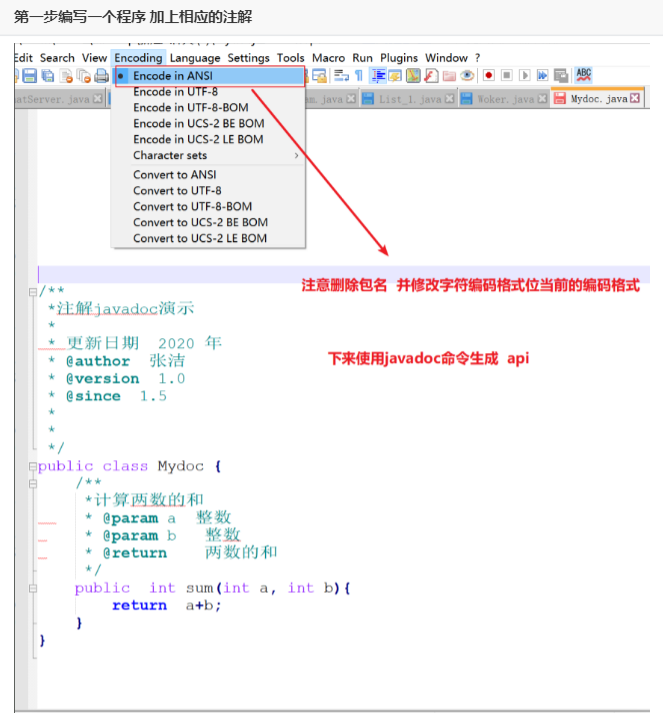663x713 pixels.
Task: Start macro recording with the red dot icon
Action: click(x=489, y=76)
